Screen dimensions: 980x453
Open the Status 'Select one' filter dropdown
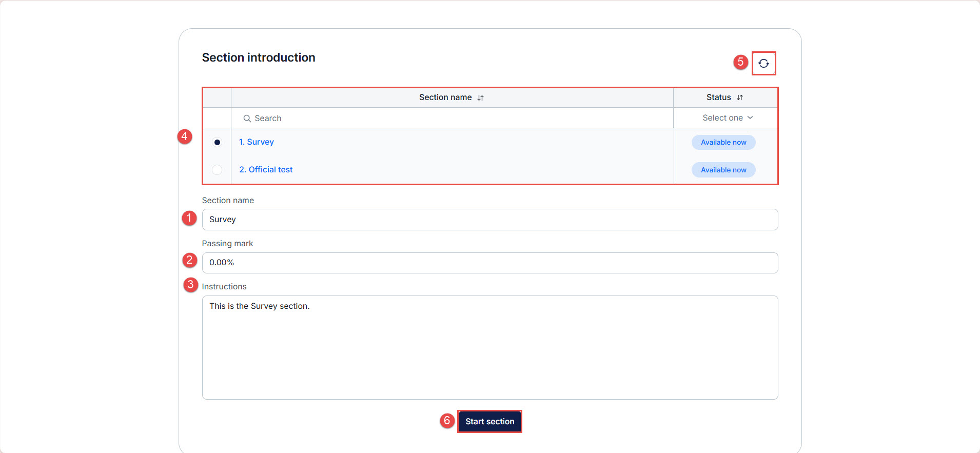coord(727,118)
